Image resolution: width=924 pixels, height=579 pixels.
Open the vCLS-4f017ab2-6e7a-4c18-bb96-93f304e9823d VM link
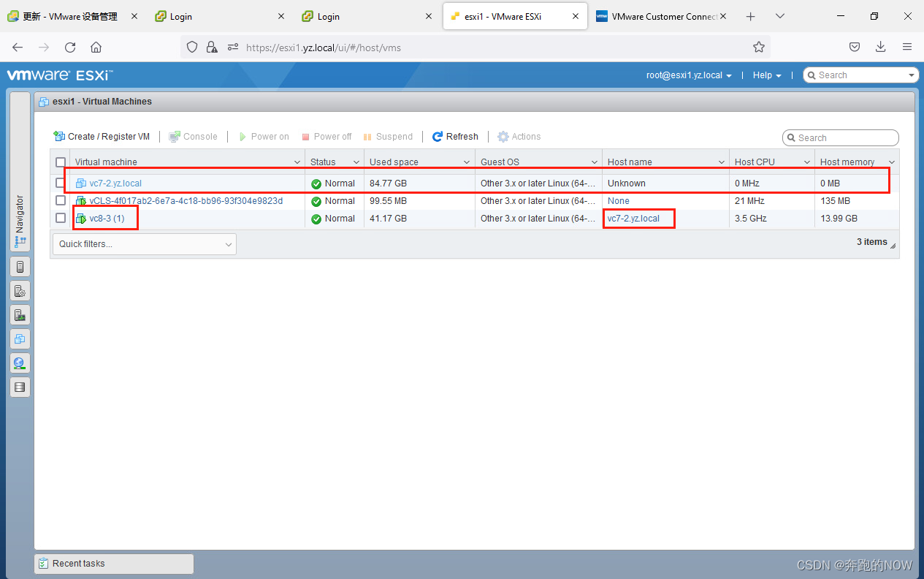[x=186, y=201]
